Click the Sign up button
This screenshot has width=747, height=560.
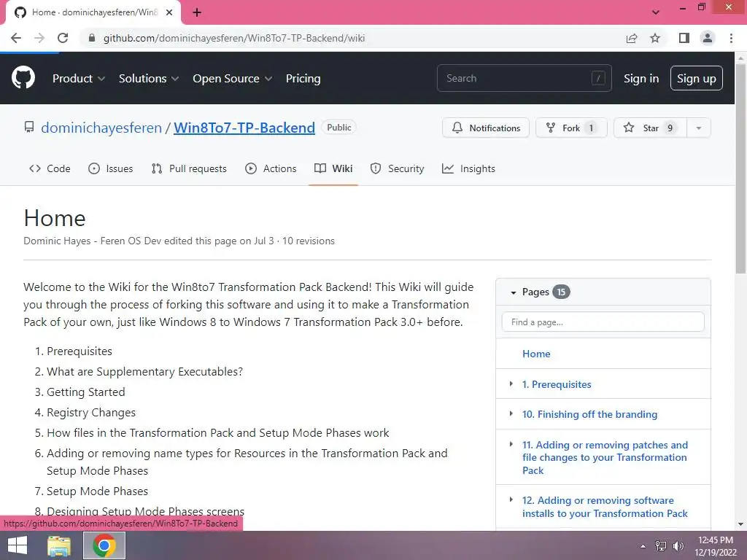point(697,78)
